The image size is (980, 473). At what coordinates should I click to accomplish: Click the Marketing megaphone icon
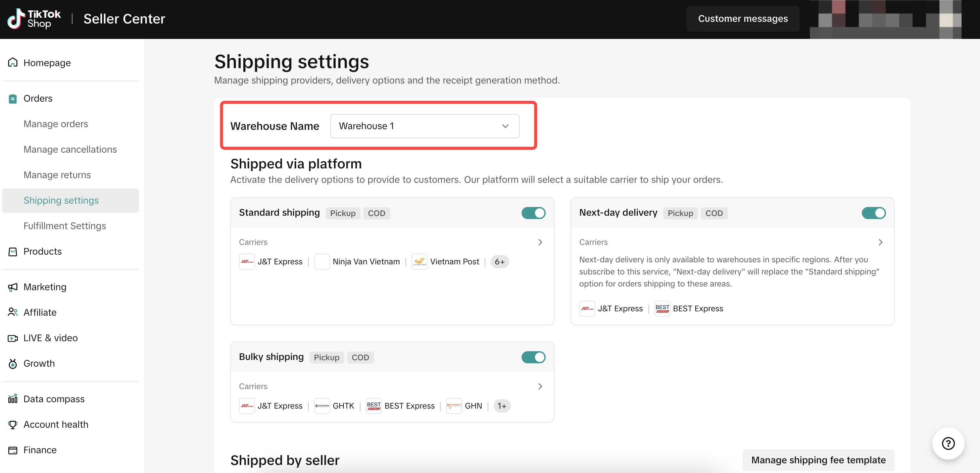point(12,287)
